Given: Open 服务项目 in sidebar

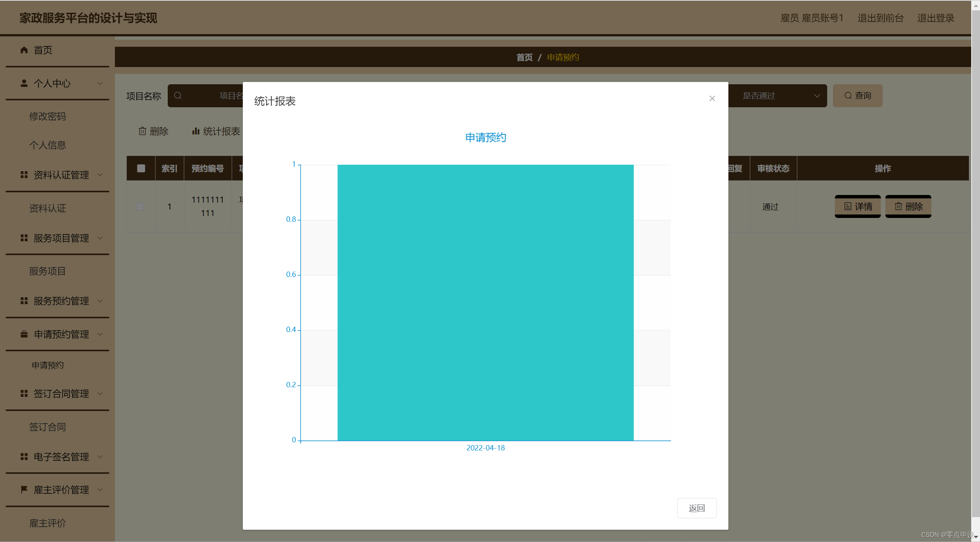Looking at the screenshot, I should point(48,271).
